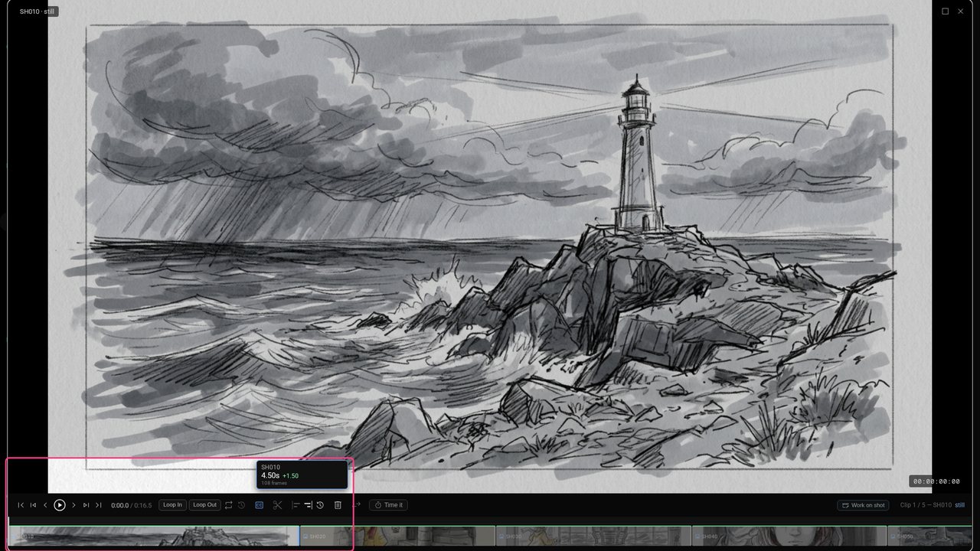
Task: Delete clip with the trash icon
Action: pos(338,505)
